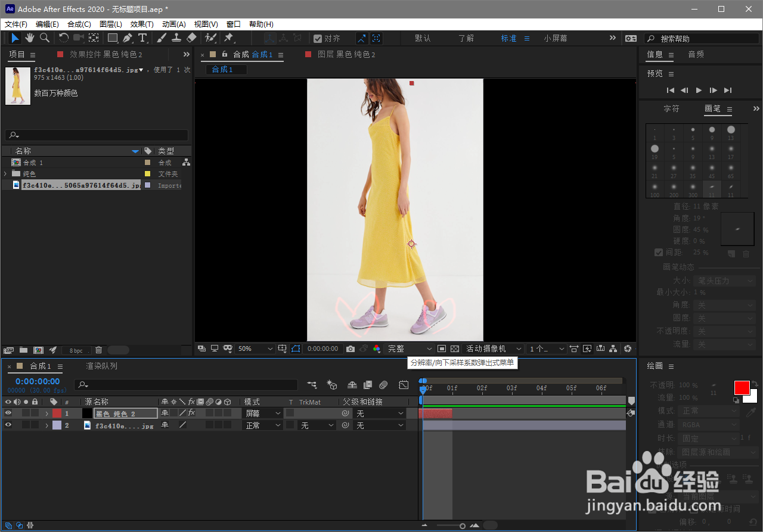Open the 50% magnification dropdown
Viewport: 763px width, 532px height.
(x=255, y=349)
